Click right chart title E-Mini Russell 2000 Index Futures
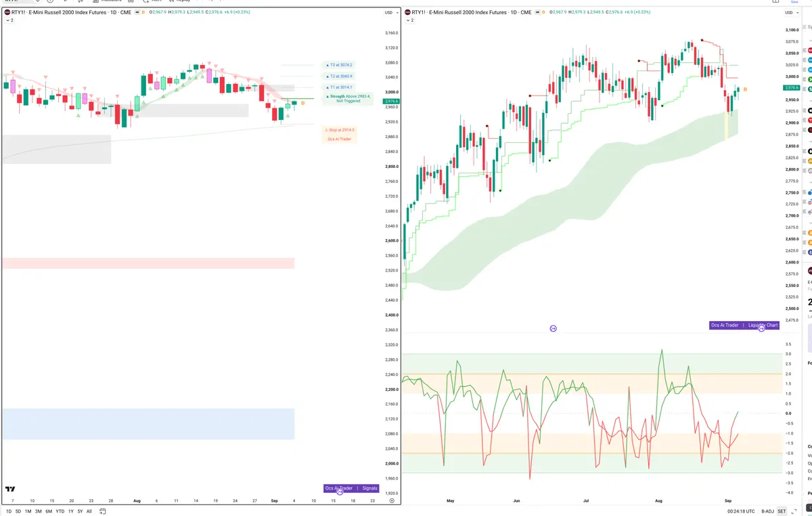The width and height of the screenshot is (812, 516). [x=469, y=12]
